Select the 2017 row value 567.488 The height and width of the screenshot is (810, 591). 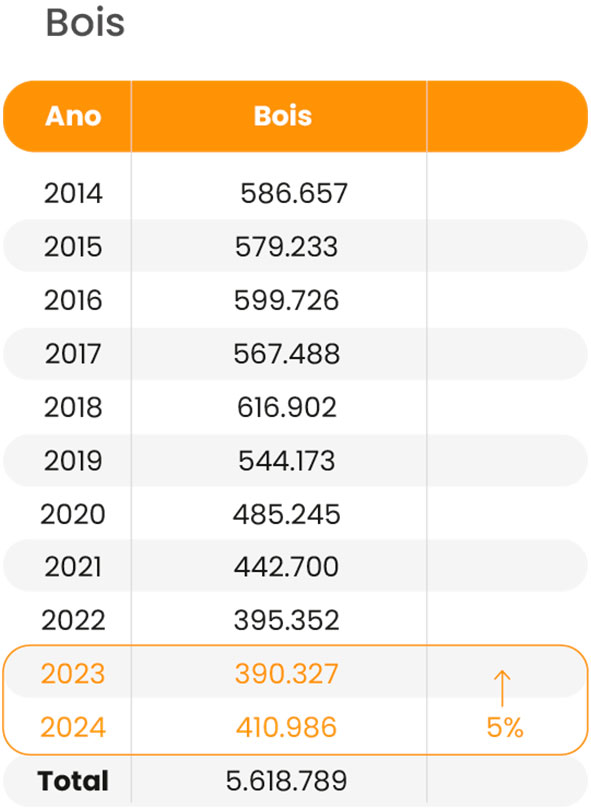[286, 354]
